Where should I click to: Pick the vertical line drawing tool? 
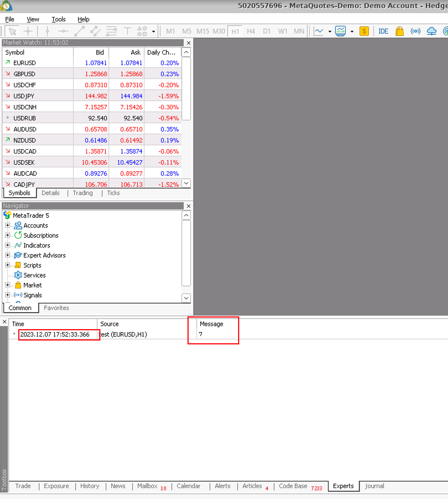click(x=47, y=31)
